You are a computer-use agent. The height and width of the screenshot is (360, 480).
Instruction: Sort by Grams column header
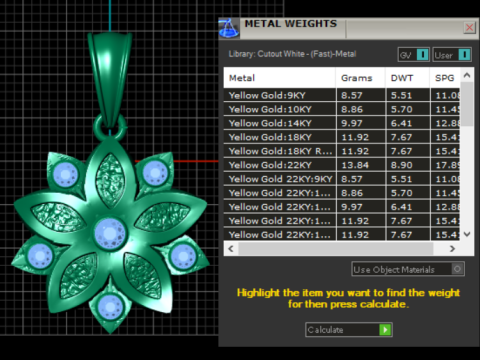pyautogui.click(x=360, y=78)
